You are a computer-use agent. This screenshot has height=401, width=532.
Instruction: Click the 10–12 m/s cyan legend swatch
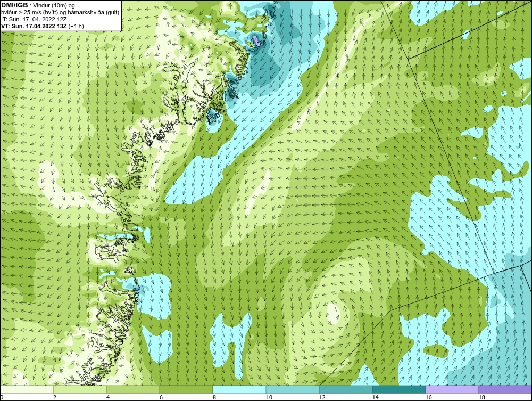pyautogui.click(x=293, y=389)
